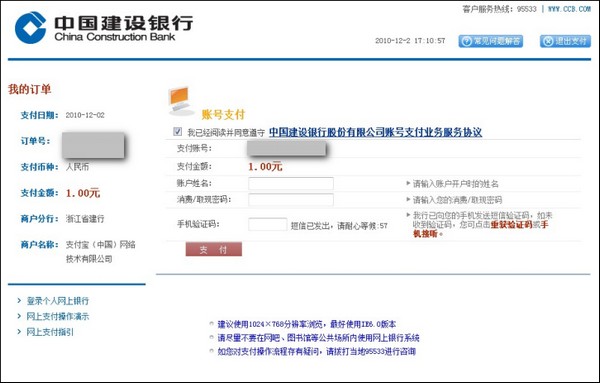
Task: Open the www.ccb.com link
Action: (569, 9)
